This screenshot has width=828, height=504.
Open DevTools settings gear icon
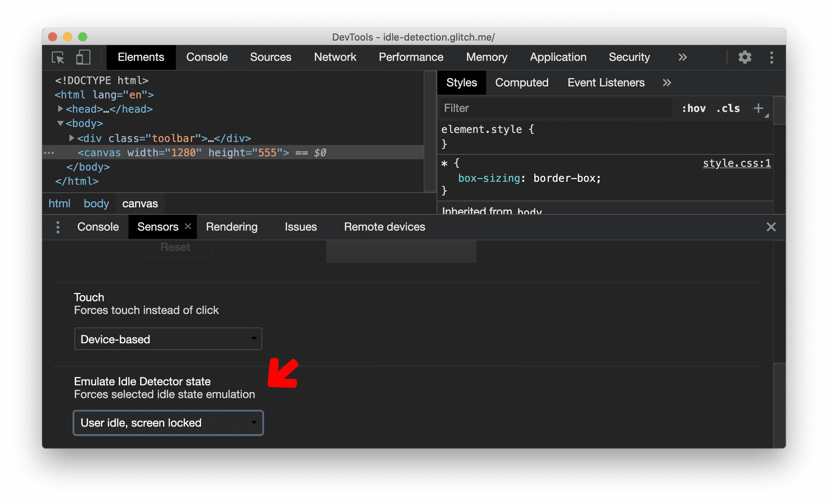point(744,57)
